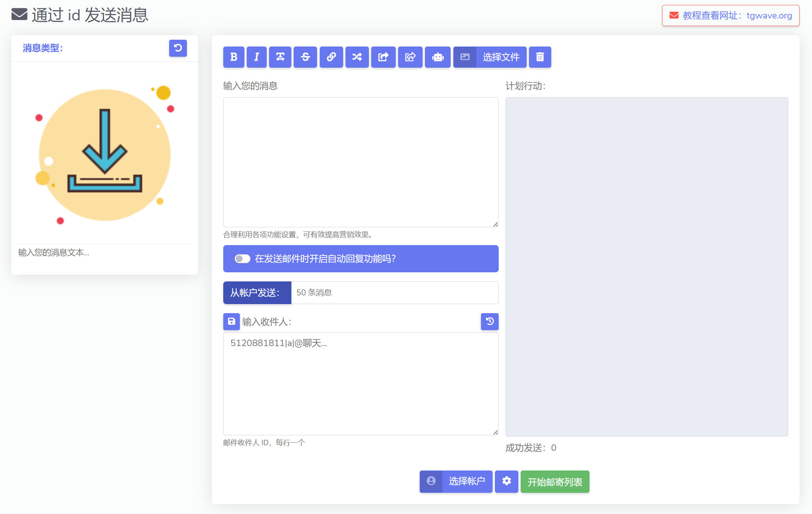
Task: Enable auto-reply toggle switch
Action: pos(242,259)
